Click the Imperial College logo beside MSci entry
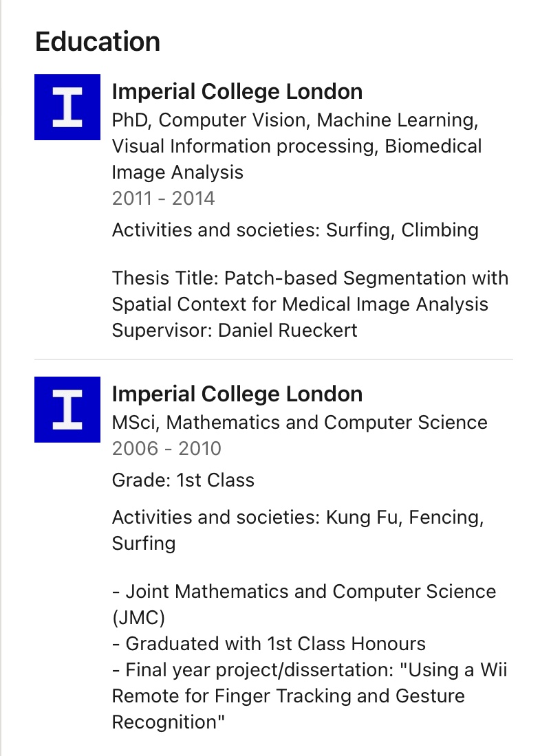The width and height of the screenshot is (540, 756). tap(67, 410)
